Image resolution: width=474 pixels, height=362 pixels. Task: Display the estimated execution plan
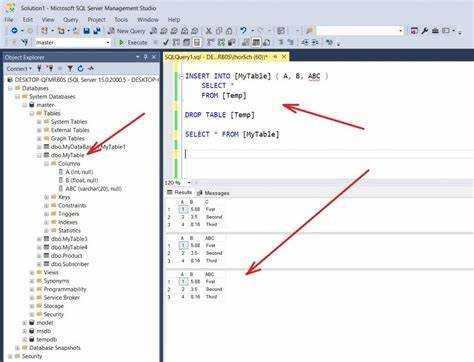pyautogui.click(x=176, y=42)
